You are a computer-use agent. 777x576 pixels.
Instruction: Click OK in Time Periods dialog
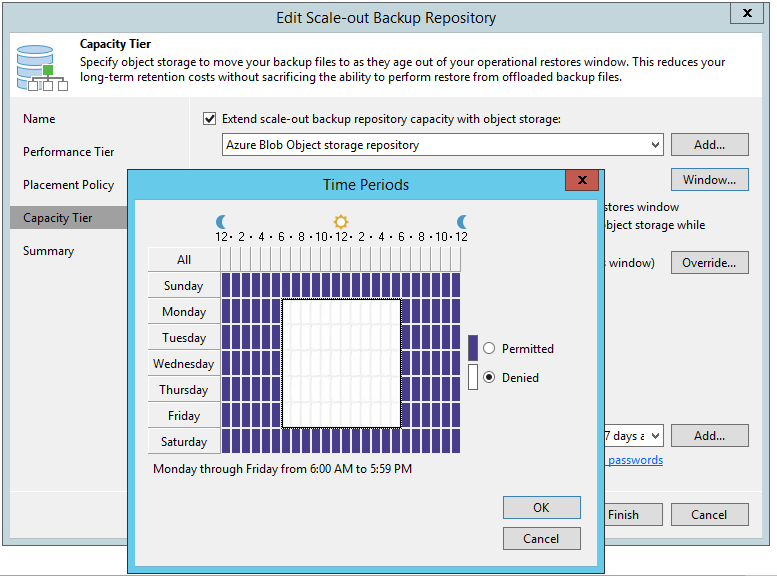tap(541, 508)
